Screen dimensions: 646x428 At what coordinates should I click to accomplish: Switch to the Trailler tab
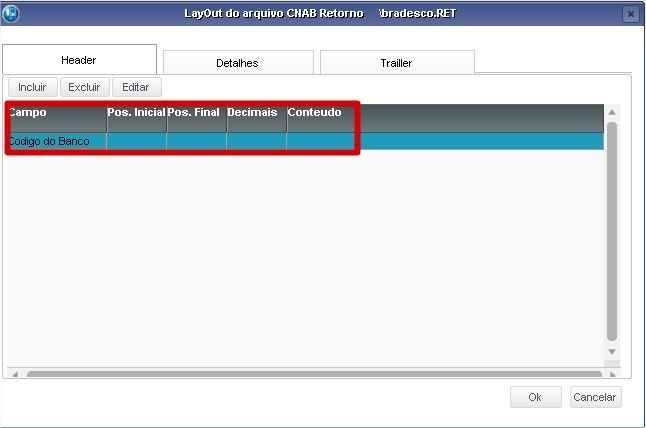click(x=397, y=63)
